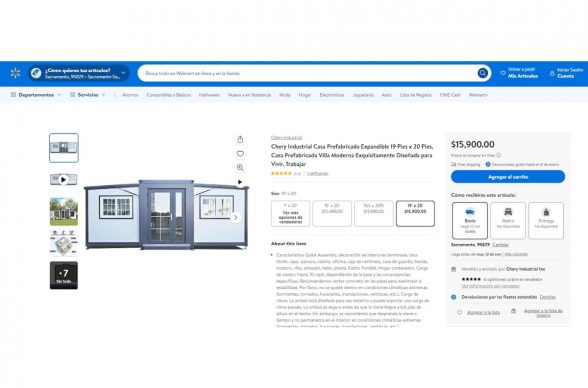Click the Walmart spark logo
588x388 pixels.
coord(15,73)
